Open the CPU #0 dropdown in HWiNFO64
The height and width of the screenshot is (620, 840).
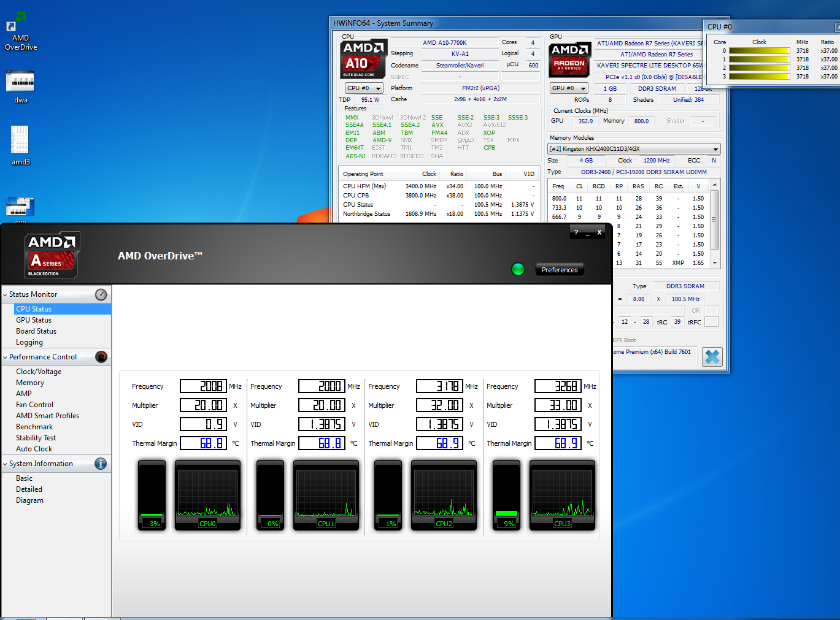pyautogui.click(x=364, y=88)
